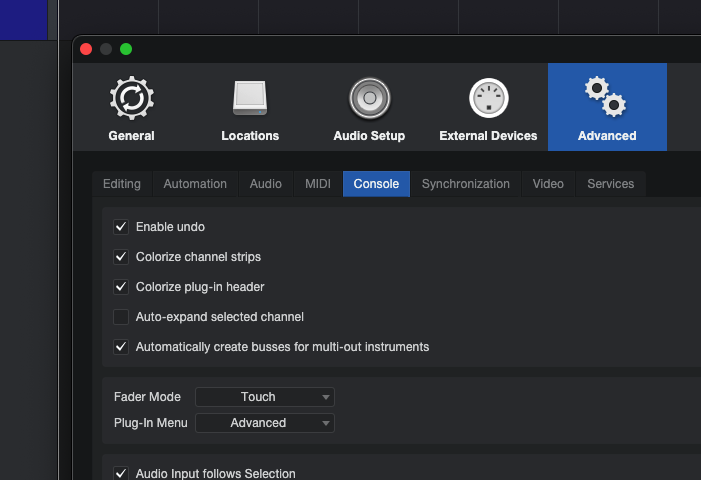The height and width of the screenshot is (480, 701).
Task: Open External Devices MIDI connector icon
Action: (488, 98)
